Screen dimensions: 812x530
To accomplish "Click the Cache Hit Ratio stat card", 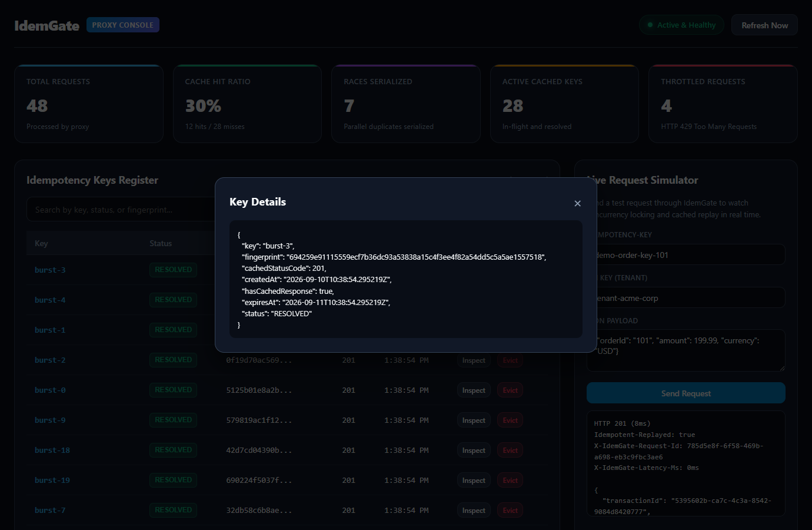I will pyautogui.click(x=247, y=104).
